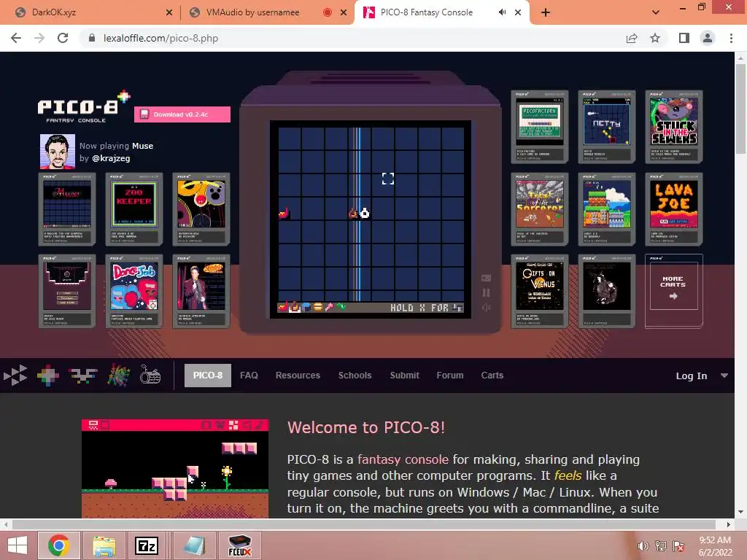Select the highlighted second instrument in game toolbar

coord(295,307)
